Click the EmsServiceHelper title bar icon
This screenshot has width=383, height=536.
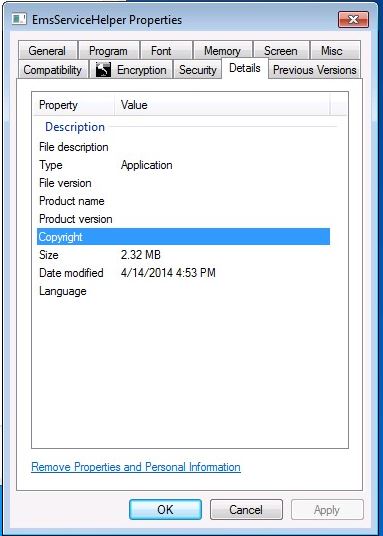point(19,19)
